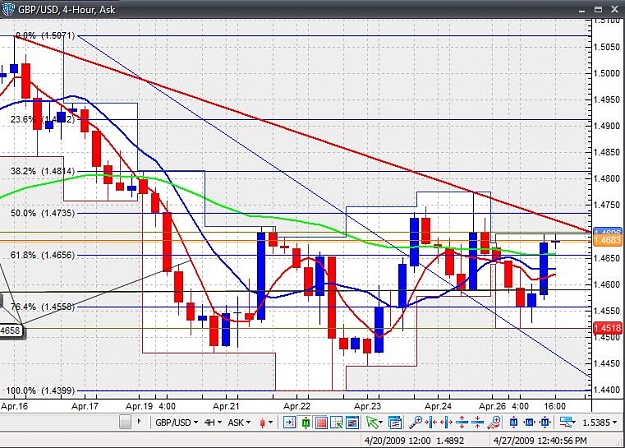Click the green candle icon in toolbar
625x448 pixels.
pyautogui.click(x=306, y=422)
